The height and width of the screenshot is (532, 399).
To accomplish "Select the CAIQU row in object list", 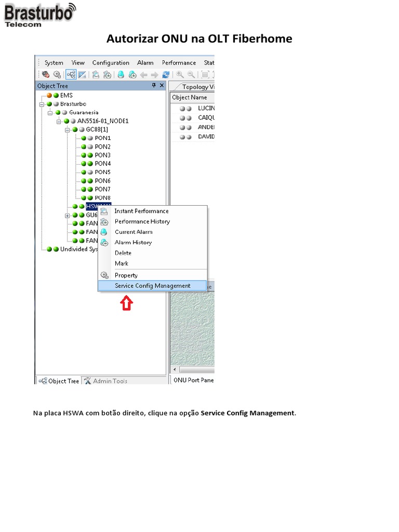I will [192, 118].
